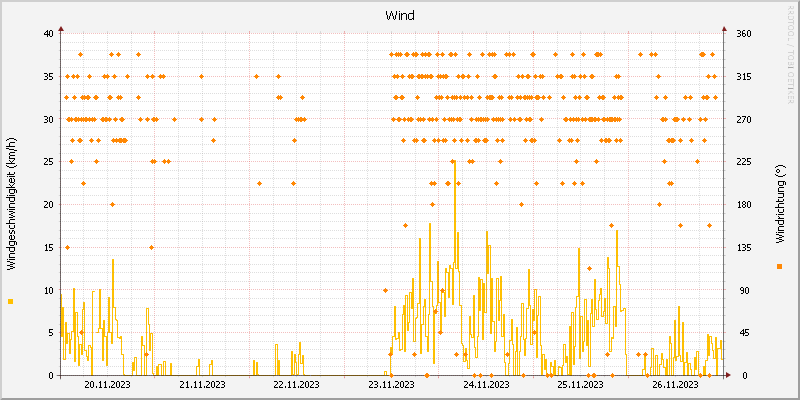Click left axis value 20
The image size is (800, 400).
(x=48, y=205)
